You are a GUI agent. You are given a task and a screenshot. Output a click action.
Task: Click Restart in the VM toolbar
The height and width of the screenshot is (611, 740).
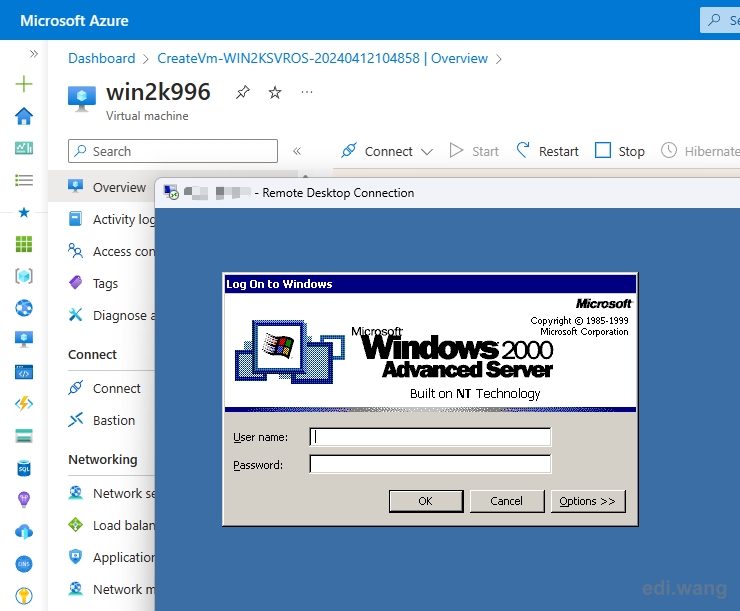click(x=547, y=151)
